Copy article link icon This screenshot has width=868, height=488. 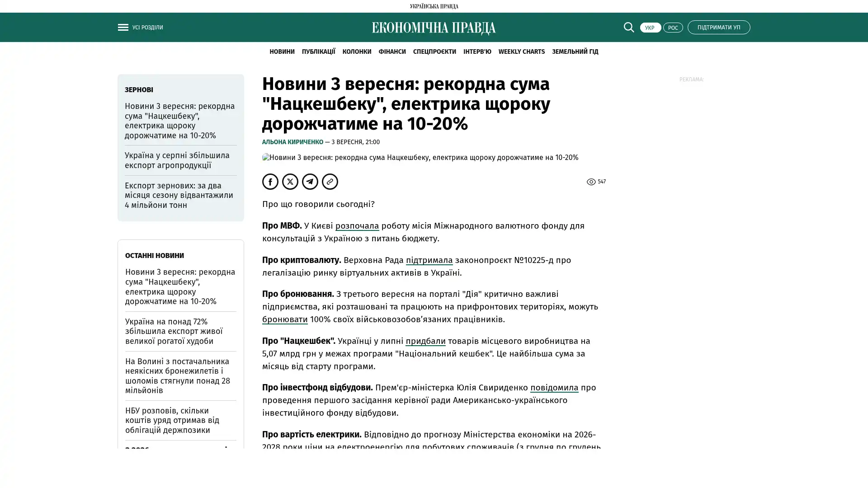click(330, 182)
